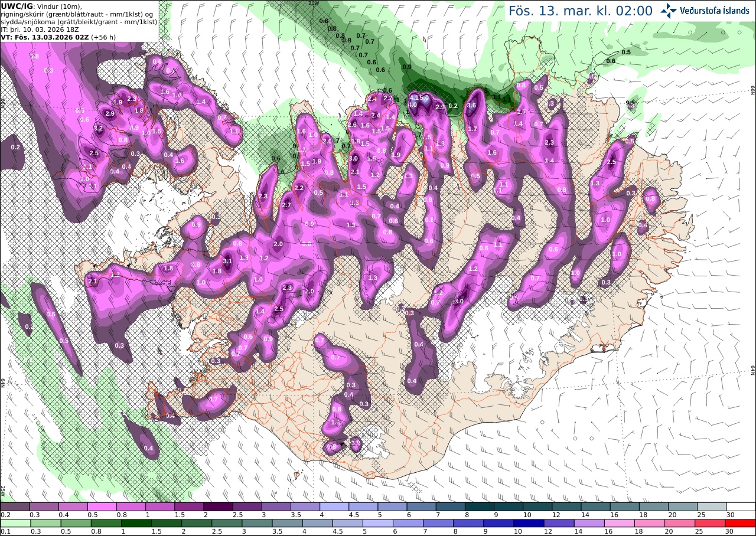Click the Veðurstofa Íslands name text

click(714, 10)
